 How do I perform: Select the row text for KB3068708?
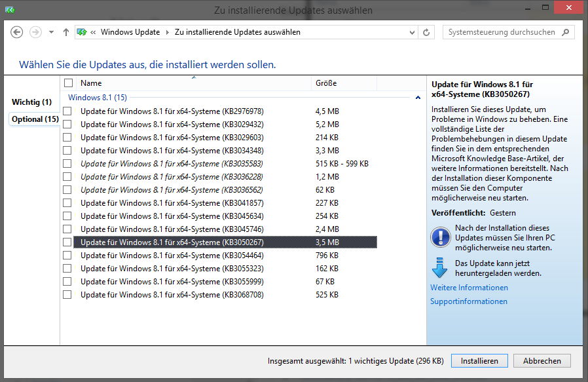(172, 295)
